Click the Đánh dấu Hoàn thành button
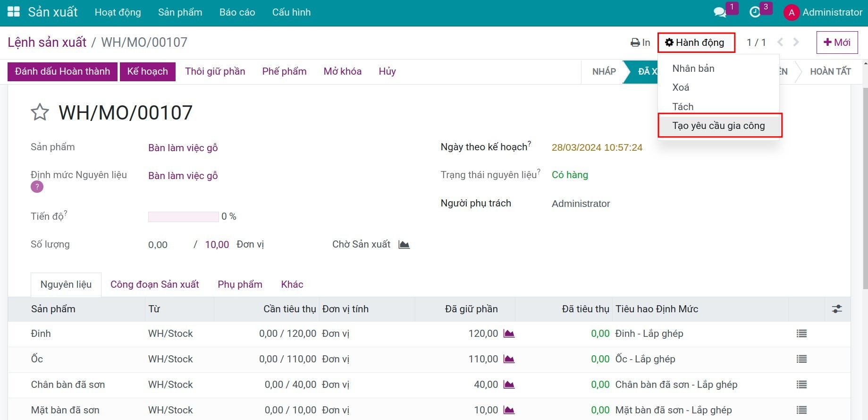Viewport: 868px width, 420px height. coord(62,71)
